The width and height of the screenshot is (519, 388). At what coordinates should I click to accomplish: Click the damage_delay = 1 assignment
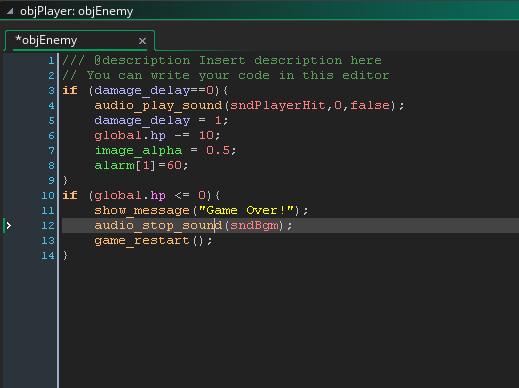point(161,121)
